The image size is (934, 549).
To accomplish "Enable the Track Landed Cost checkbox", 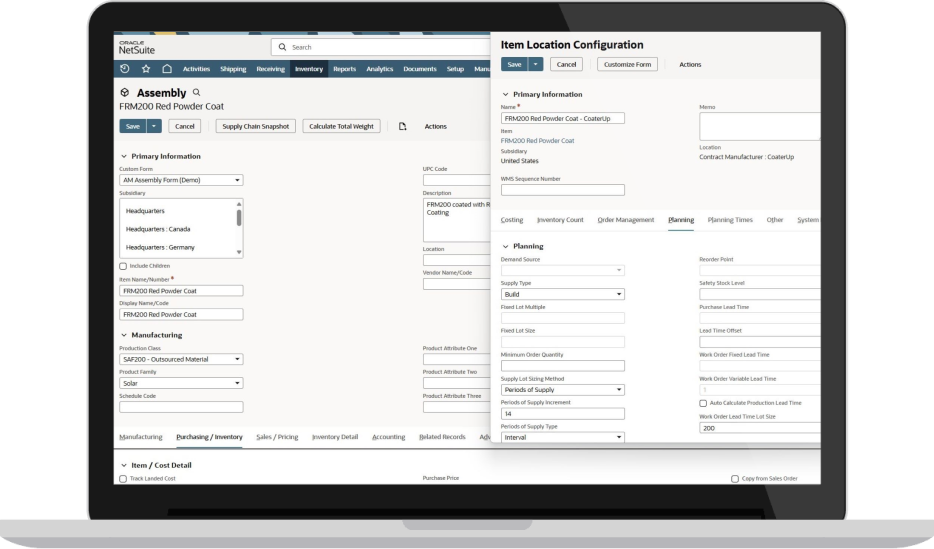I will point(123,479).
